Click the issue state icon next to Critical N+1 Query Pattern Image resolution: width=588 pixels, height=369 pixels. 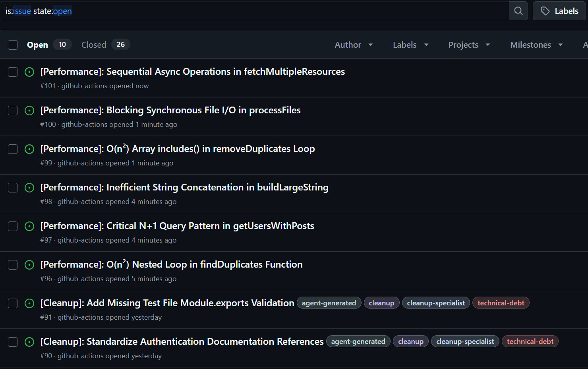pyautogui.click(x=29, y=226)
